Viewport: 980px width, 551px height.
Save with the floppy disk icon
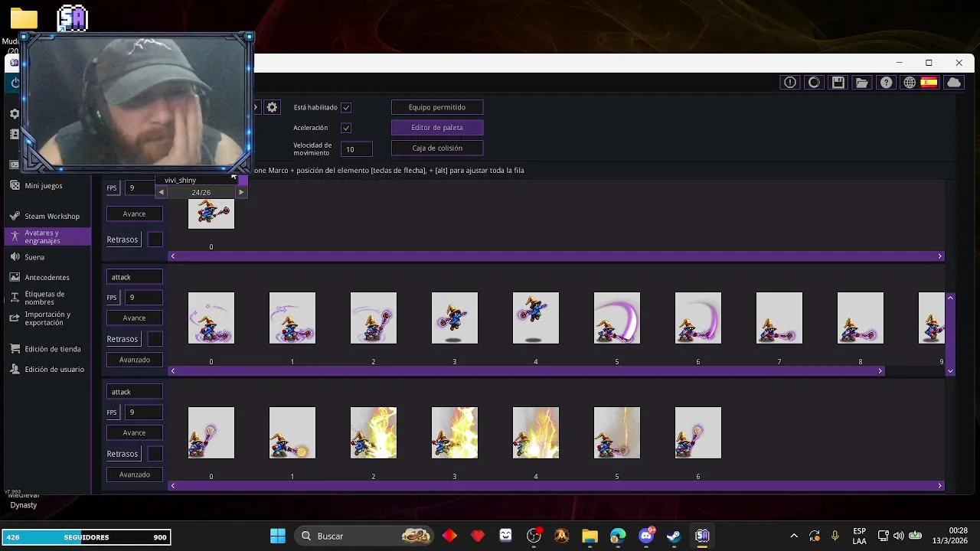[838, 83]
